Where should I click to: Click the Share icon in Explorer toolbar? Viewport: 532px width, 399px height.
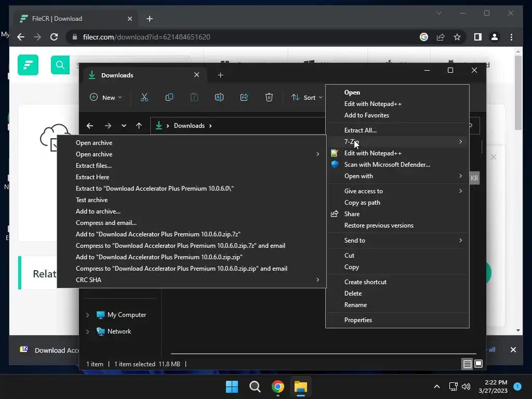pos(244,97)
